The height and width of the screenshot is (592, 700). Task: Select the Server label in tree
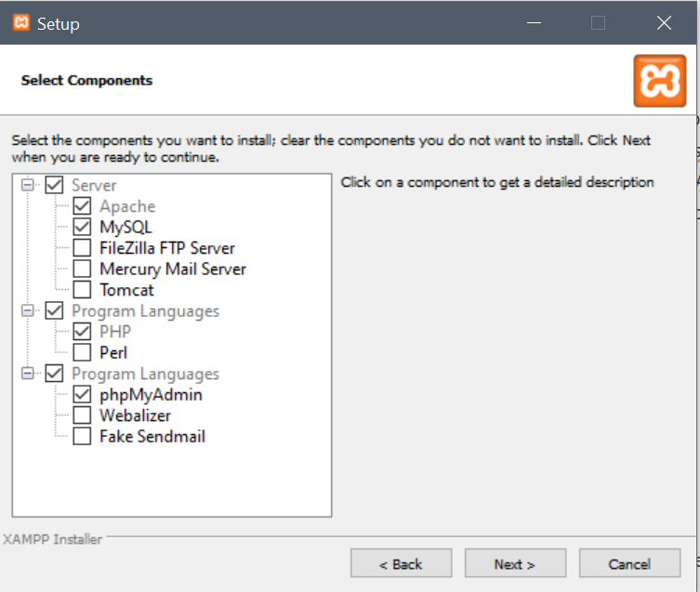[x=94, y=185]
